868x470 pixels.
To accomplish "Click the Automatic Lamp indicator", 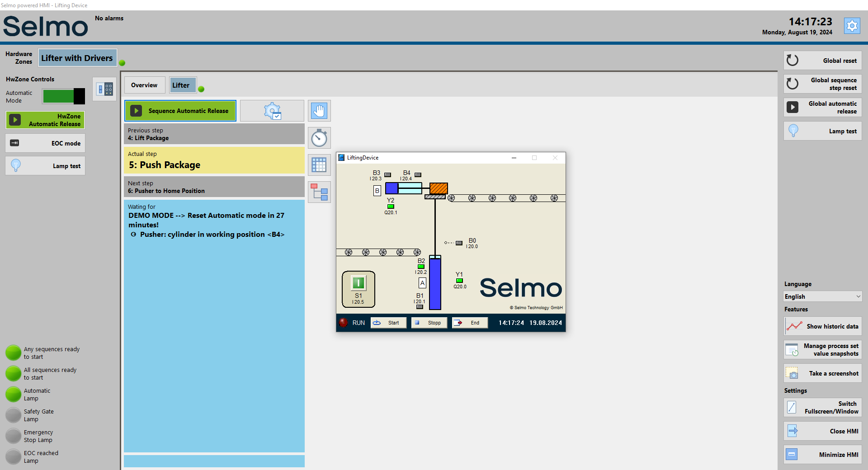I will coord(14,395).
